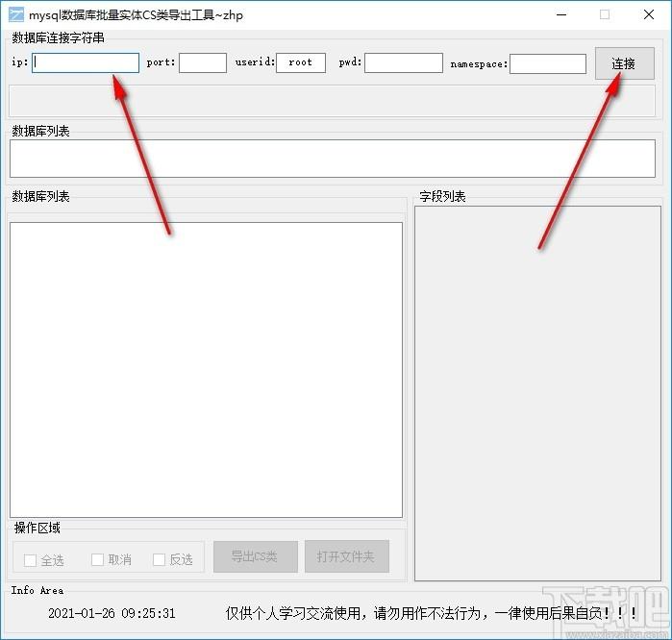Click the application icon in title bar
Viewport: 672px width, 640px height.
tap(16, 14)
